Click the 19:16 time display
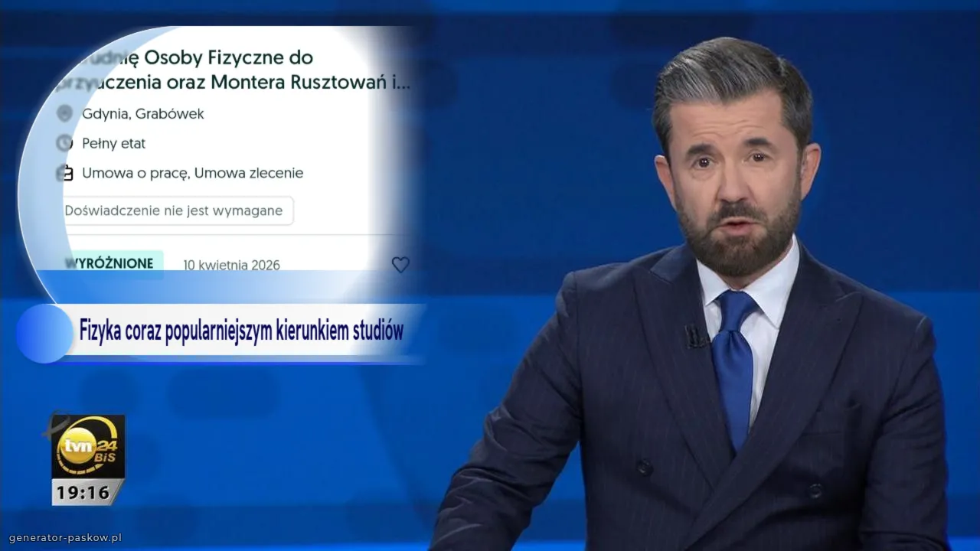This screenshot has width=980, height=551. [83, 492]
